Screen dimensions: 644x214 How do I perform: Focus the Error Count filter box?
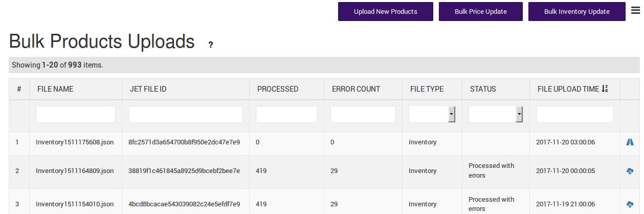click(x=363, y=114)
